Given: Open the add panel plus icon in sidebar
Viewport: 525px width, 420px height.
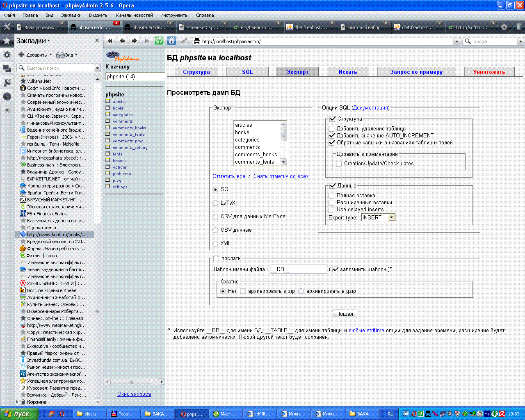Looking at the screenshot, I should click(7, 110).
